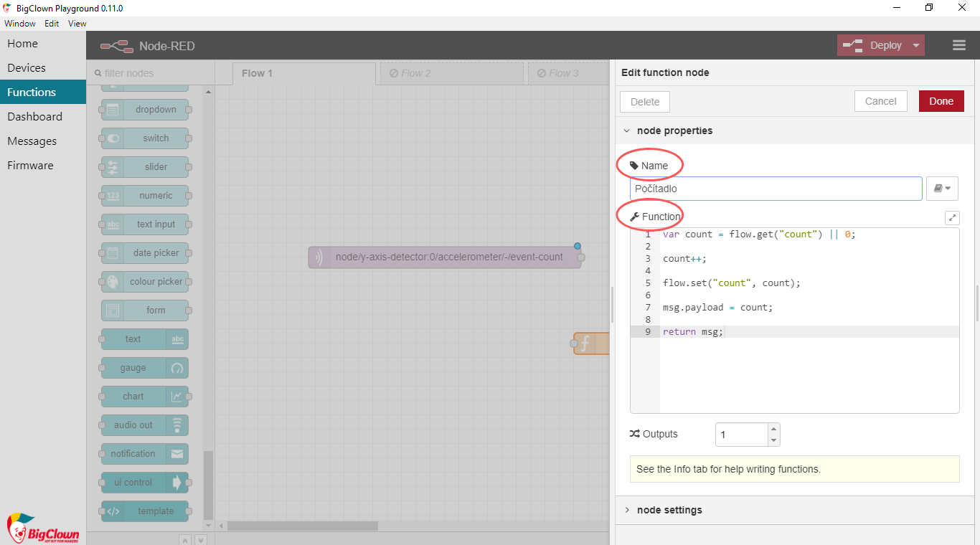Screen dimensions: 980x545
Task: Click the Node-RED logo in header
Action: click(x=117, y=46)
